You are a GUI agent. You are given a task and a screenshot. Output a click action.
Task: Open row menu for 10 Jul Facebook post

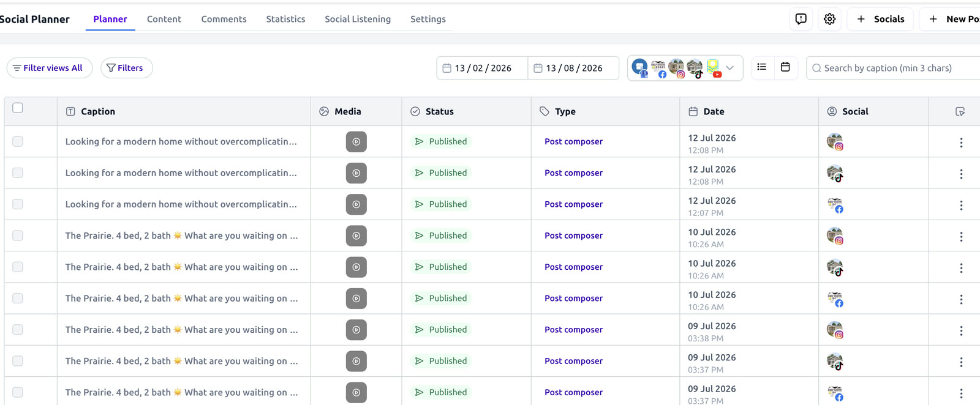[x=961, y=299]
